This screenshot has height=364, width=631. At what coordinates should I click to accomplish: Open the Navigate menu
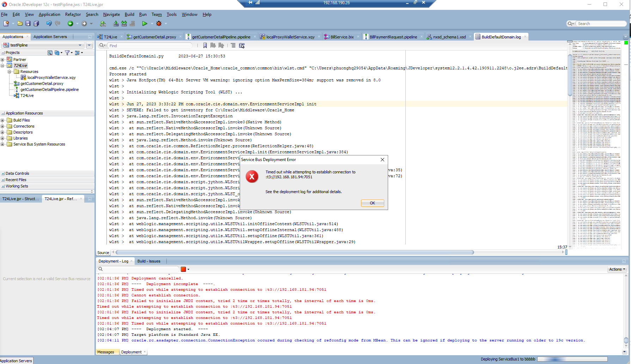click(x=111, y=14)
